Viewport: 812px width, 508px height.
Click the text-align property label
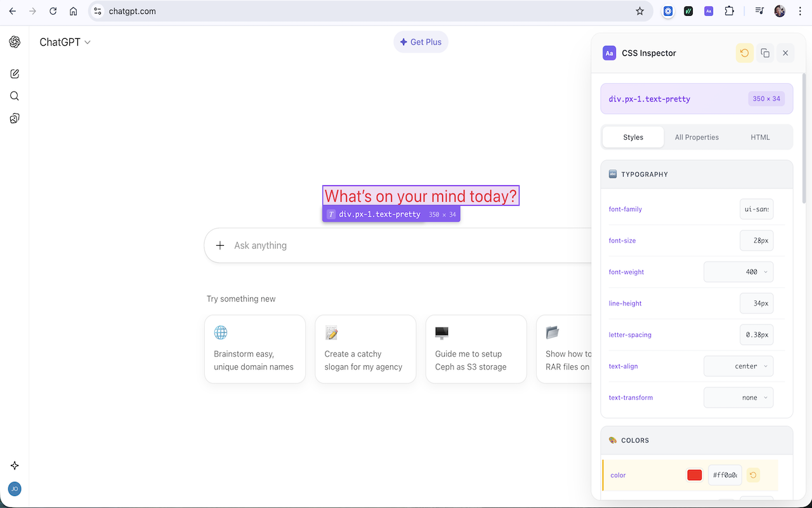pos(624,366)
